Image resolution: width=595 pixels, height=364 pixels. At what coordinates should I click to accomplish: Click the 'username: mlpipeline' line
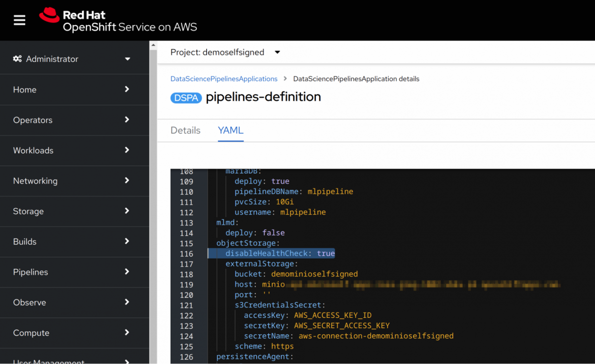point(280,212)
